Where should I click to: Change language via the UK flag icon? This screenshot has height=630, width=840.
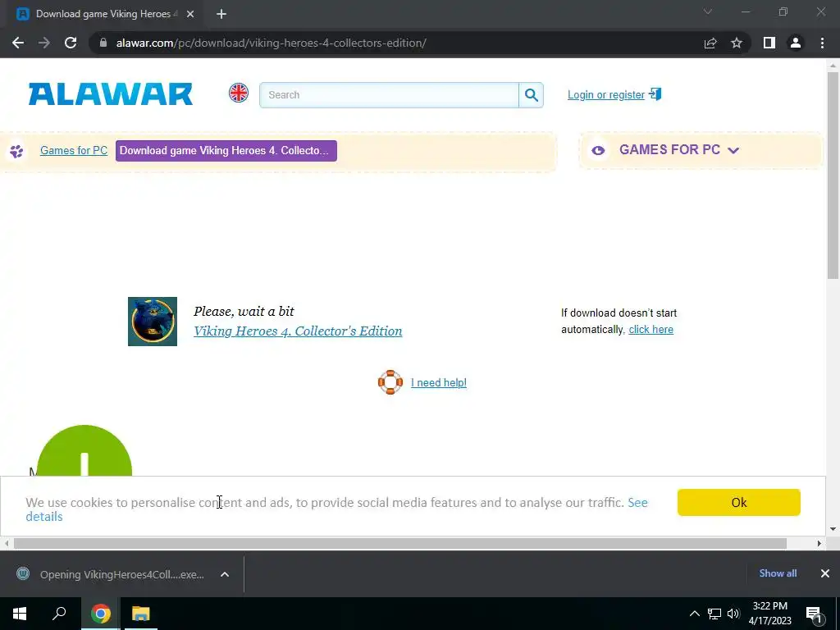(x=239, y=94)
